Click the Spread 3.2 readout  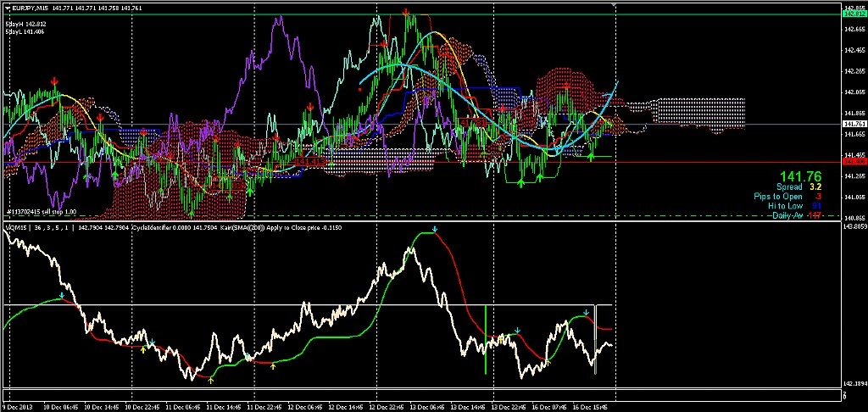798,187
